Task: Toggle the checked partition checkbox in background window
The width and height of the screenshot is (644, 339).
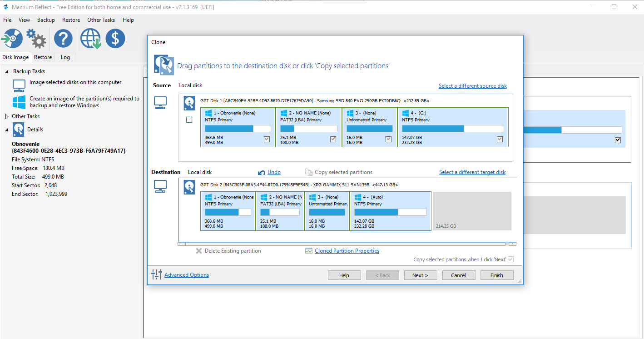Action: coord(618,140)
